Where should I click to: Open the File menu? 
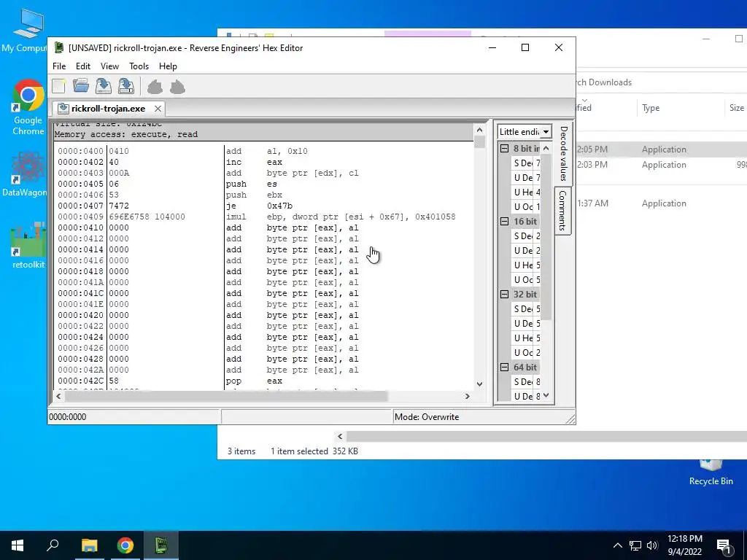(59, 66)
